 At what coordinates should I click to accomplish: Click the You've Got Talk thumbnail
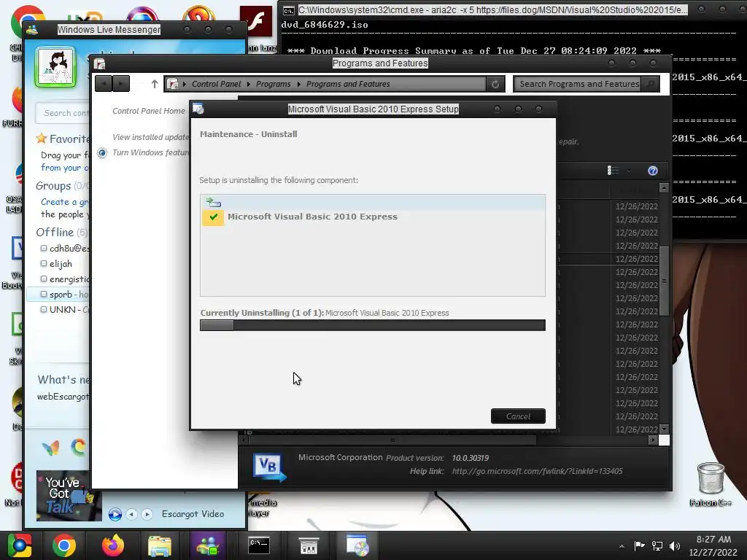point(69,495)
